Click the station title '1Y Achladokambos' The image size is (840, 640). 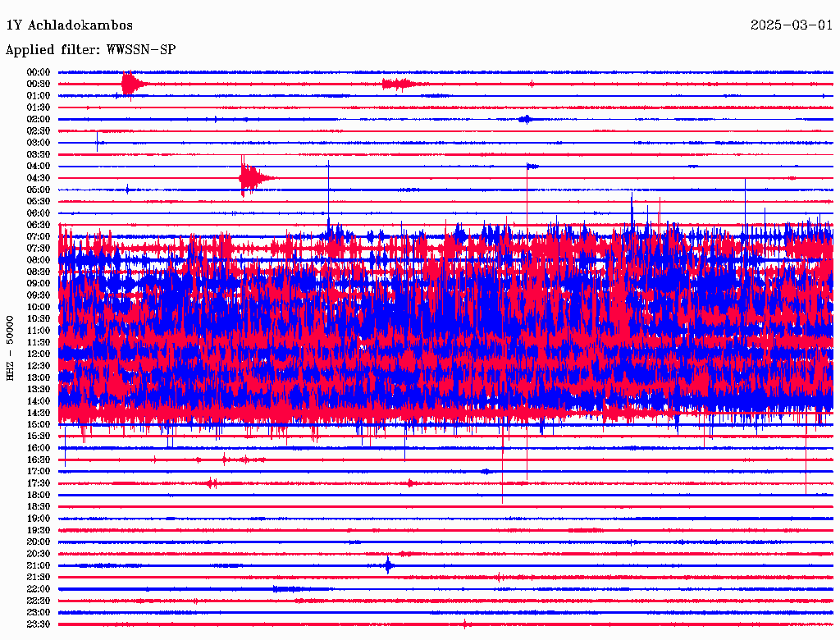(70, 25)
